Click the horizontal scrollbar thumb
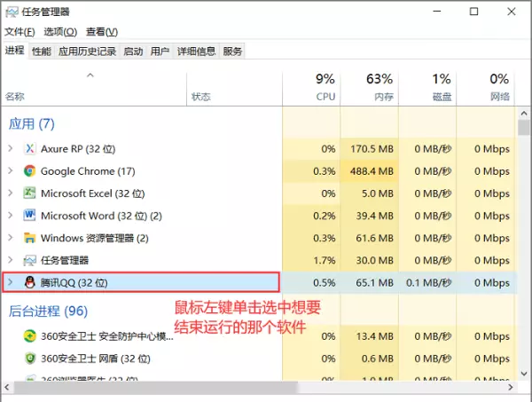 (x=155, y=388)
